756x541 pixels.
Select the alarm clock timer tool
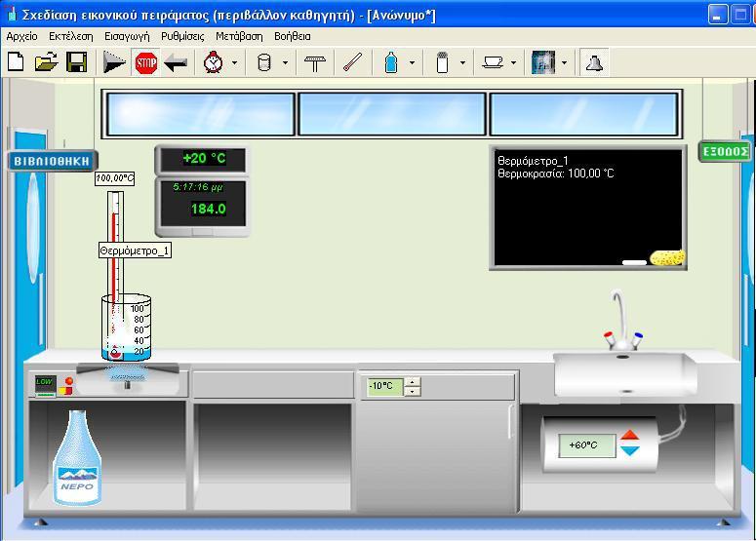point(213,62)
